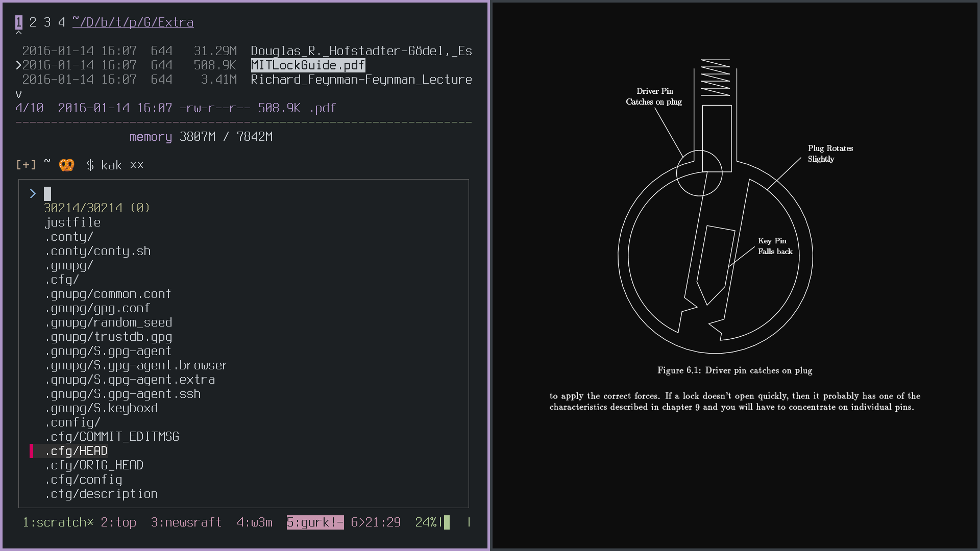Click the fuzzy finder search input cursor

[x=47, y=194]
